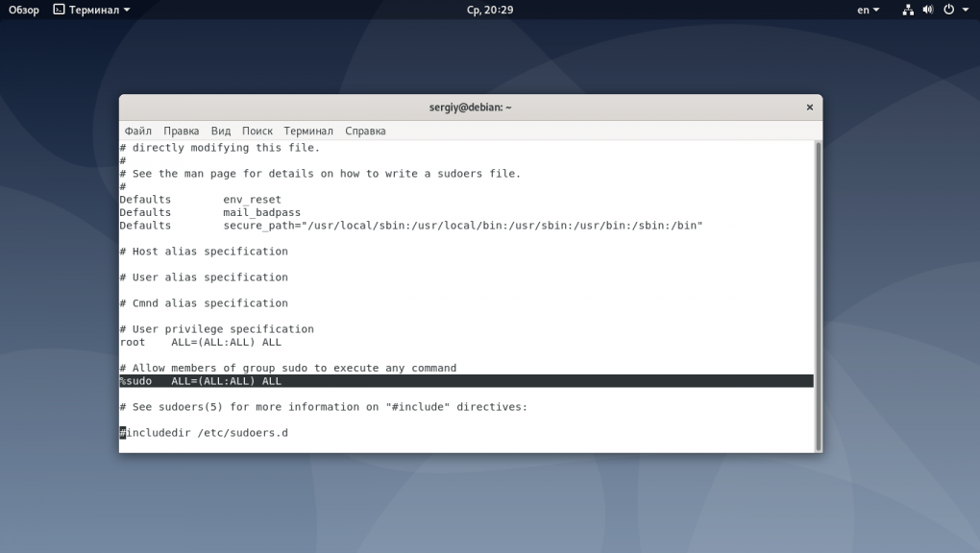Click the See the man page comment
Image resolution: width=980 pixels, height=553 pixels.
[320, 174]
